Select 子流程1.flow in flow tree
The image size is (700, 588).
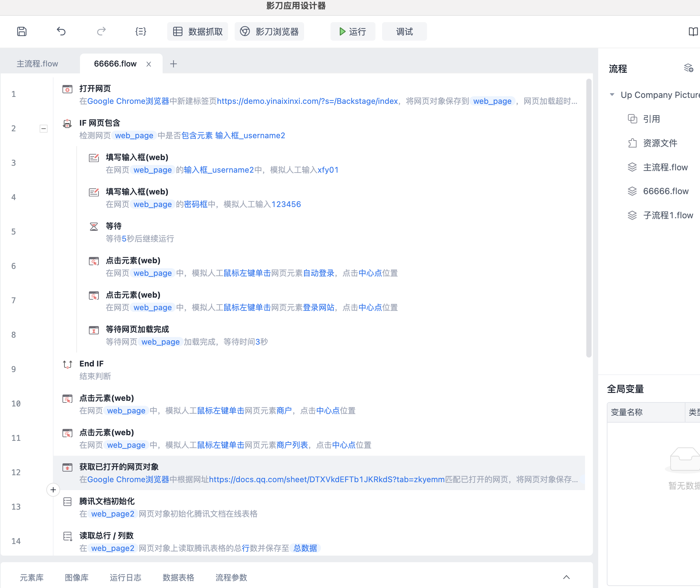tap(668, 215)
